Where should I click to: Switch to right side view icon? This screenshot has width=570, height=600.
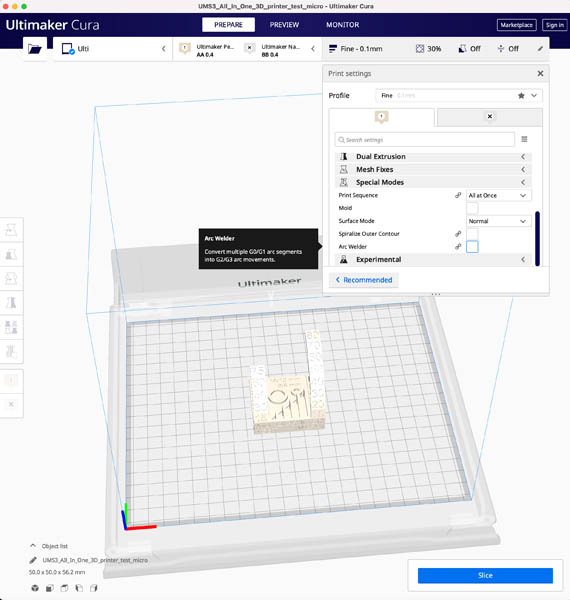(x=94, y=588)
